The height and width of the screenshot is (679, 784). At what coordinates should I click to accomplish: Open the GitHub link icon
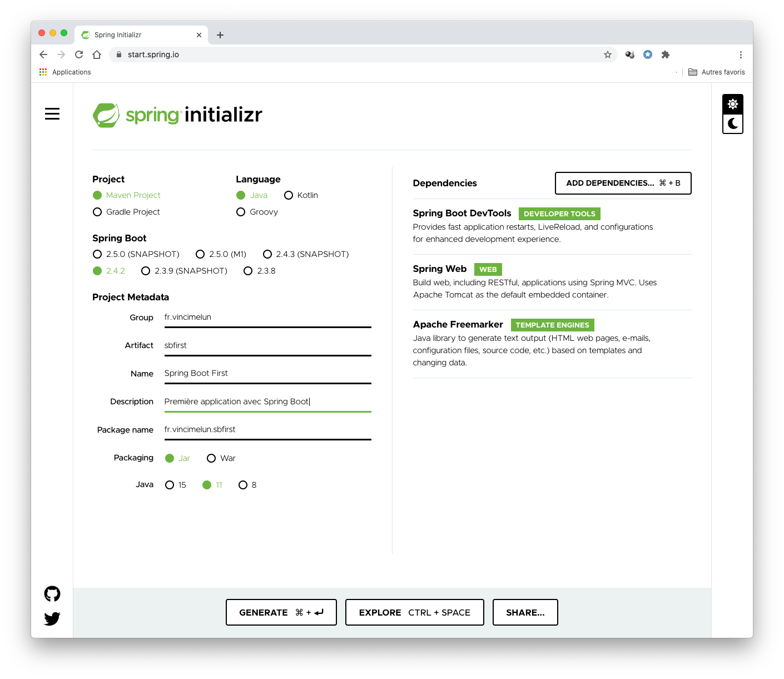tap(52, 594)
